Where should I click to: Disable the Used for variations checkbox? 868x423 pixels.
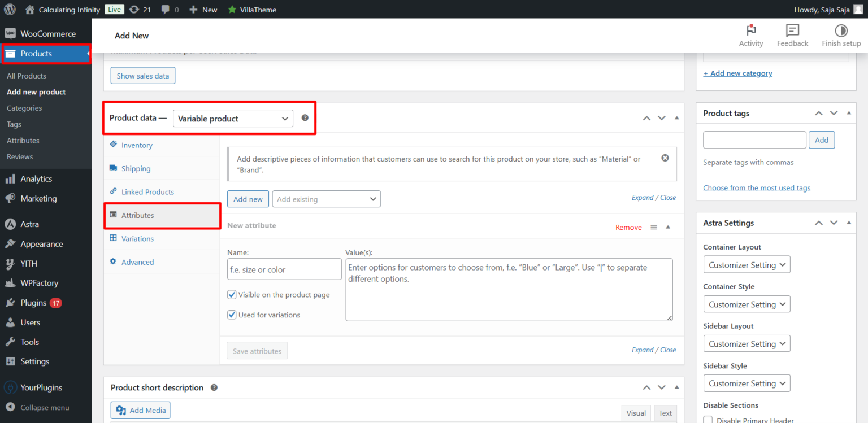pos(232,315)
